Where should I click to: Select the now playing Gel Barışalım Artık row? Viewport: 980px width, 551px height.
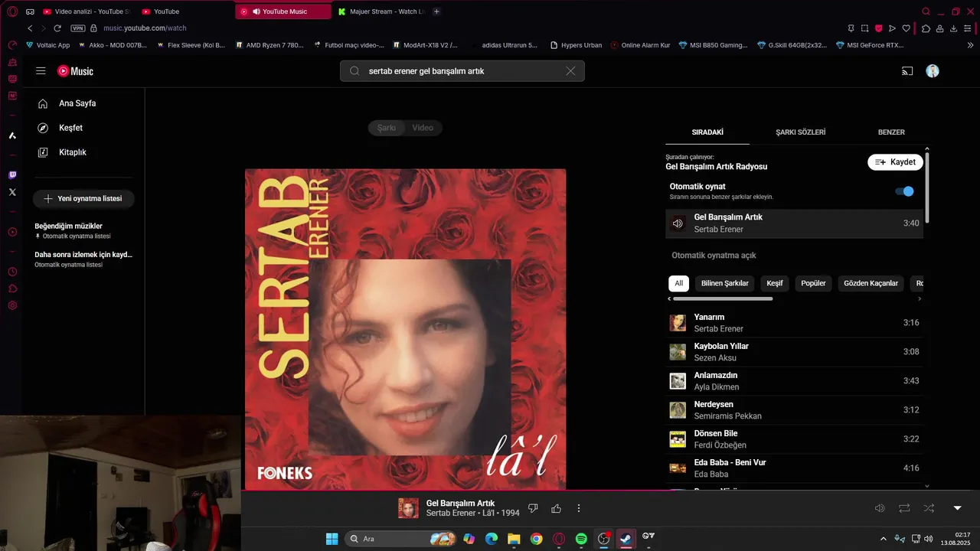pos(794,223)
